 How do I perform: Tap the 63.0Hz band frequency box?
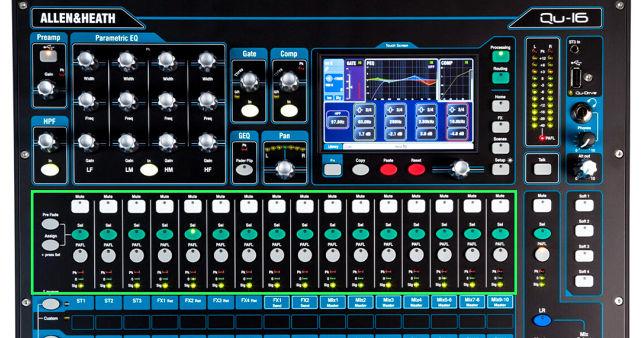point(365,122)
